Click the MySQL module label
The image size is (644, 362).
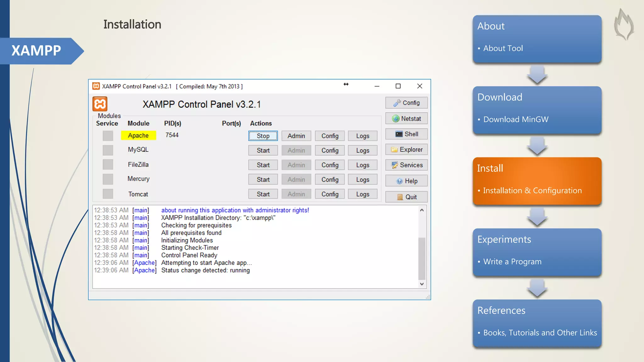click(138, 150)
